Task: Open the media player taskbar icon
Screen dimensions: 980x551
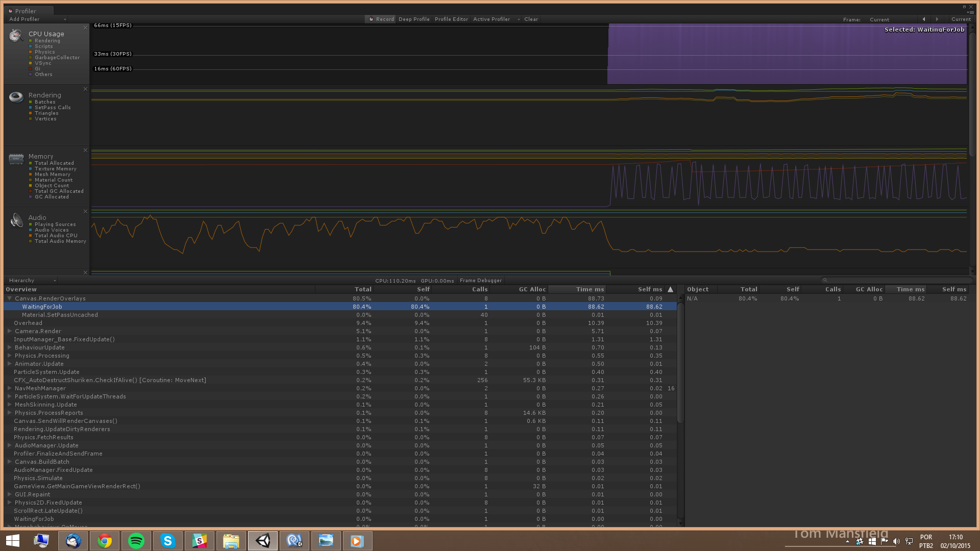Action: pos(358,541)
